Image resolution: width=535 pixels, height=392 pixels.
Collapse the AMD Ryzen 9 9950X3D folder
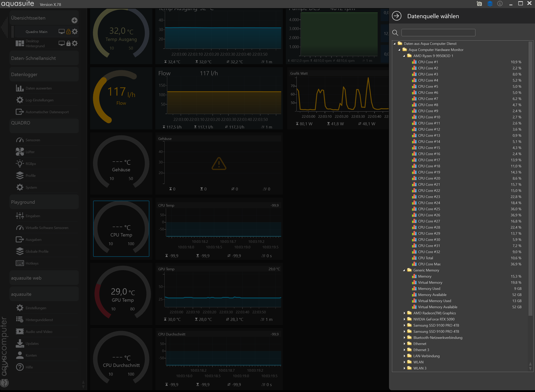404,56
